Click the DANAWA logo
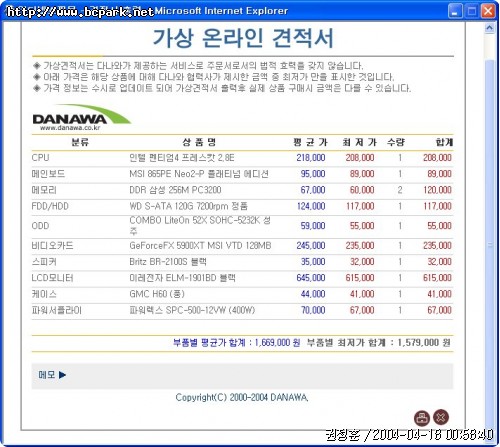The width and height of the screenshot is (500, 447). [x=82, y=117]
